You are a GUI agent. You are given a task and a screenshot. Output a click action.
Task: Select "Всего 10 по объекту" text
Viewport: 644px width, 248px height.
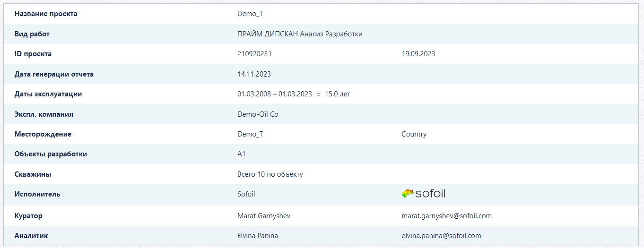pos(270,174)
